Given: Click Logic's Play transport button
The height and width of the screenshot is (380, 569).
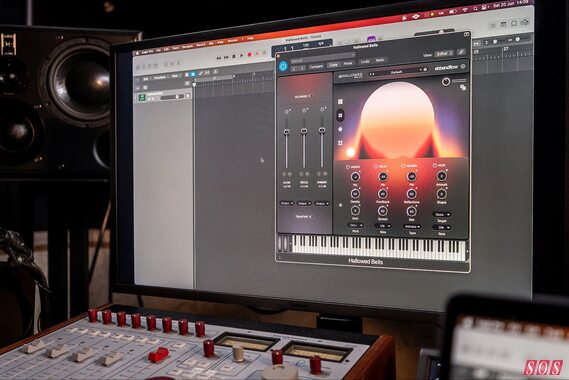Looking at the screenshot, I should 241,56.
